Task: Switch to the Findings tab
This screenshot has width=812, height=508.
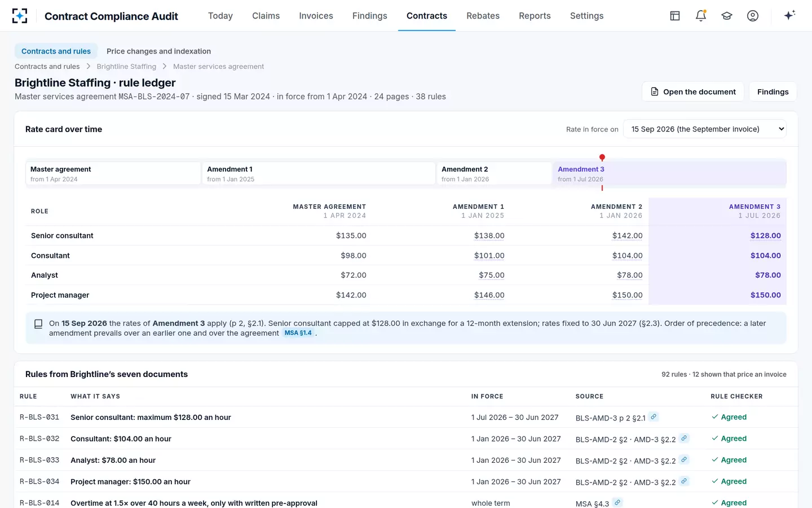Action: 370,16
